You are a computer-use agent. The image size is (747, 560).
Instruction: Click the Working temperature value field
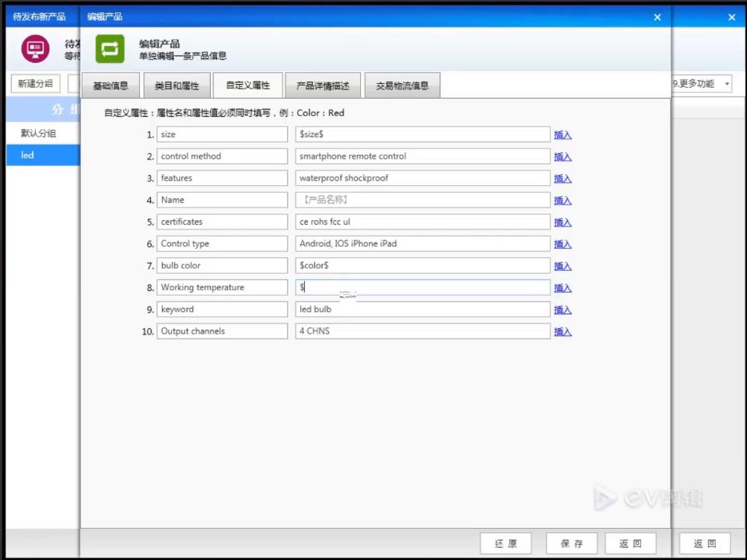click(423, 288)
